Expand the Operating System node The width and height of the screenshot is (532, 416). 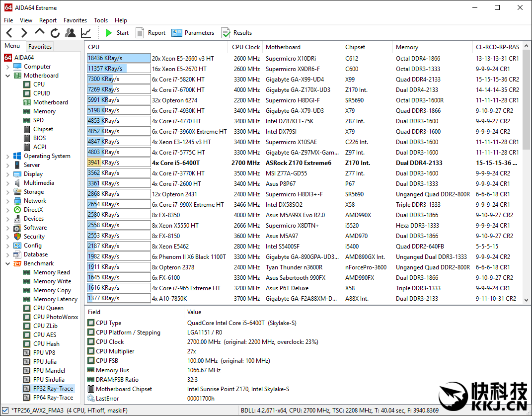[7, 156]
